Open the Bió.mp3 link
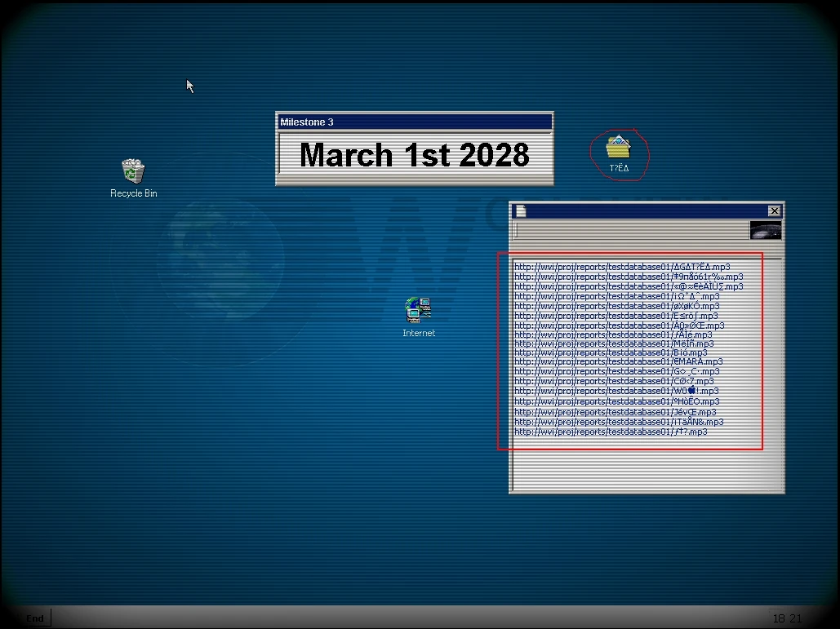Image resolution: width=840 pixels, height=629 pixels. [611, 352]
